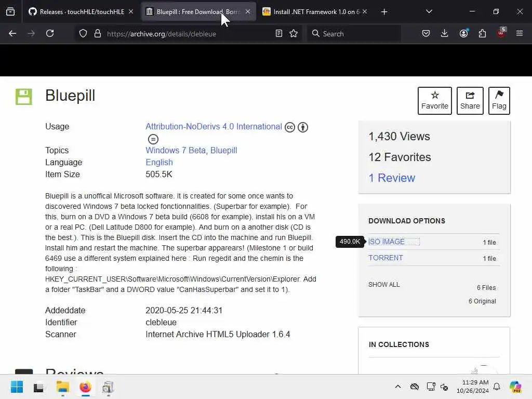
Task: Flag the Bluepill item
Action: [x=499, y=100]
